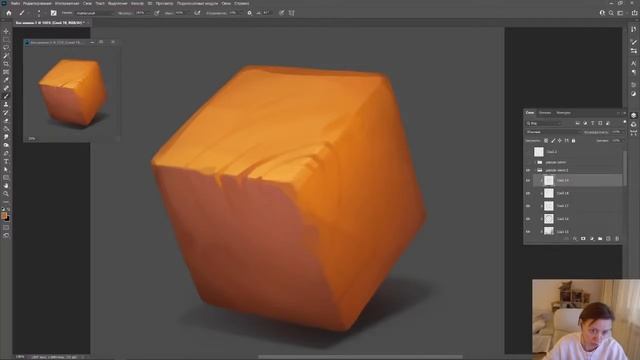
Task: Click the fx layer style icon
Action: (x=574, y=238)
